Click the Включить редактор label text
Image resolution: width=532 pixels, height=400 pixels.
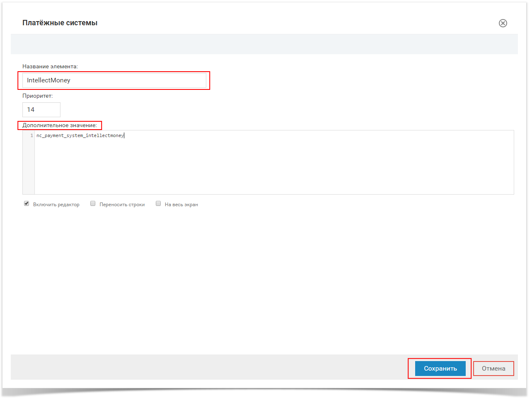(x=56, y=205)
